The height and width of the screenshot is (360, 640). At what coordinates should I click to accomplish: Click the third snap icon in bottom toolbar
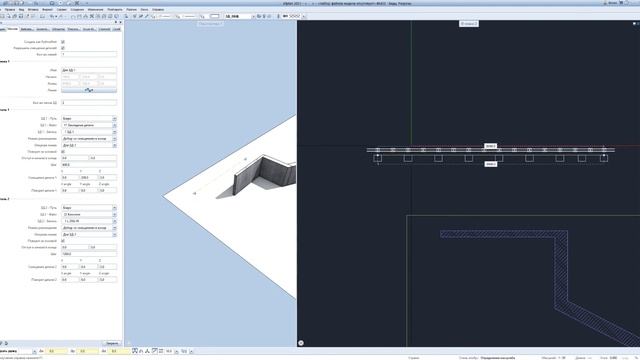147,351
